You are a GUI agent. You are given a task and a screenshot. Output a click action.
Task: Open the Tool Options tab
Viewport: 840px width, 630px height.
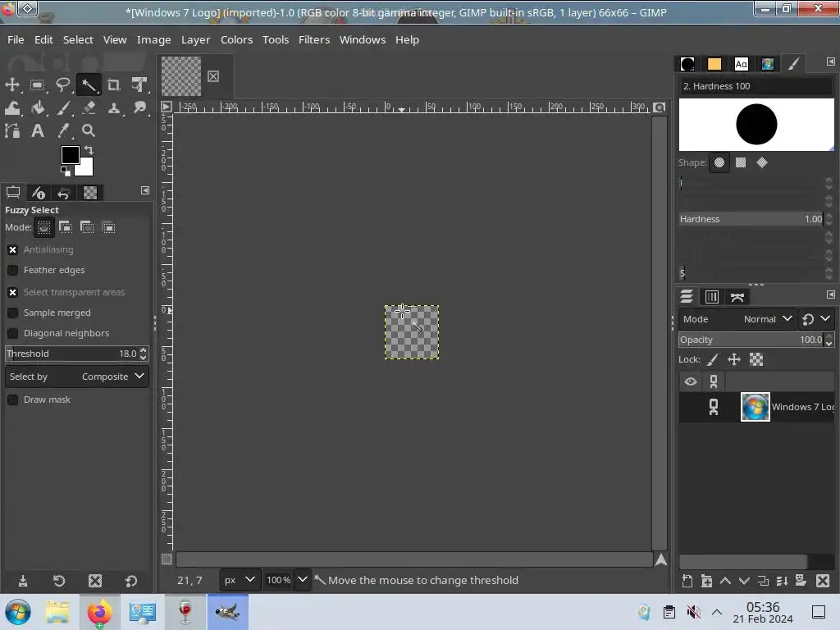click(13, 192)
